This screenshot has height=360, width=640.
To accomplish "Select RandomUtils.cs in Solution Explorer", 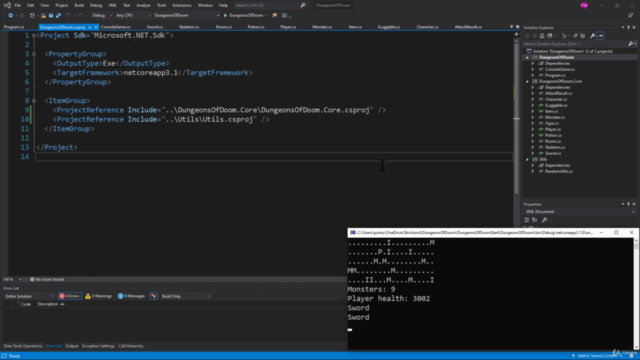I will (x=559, y=171).
